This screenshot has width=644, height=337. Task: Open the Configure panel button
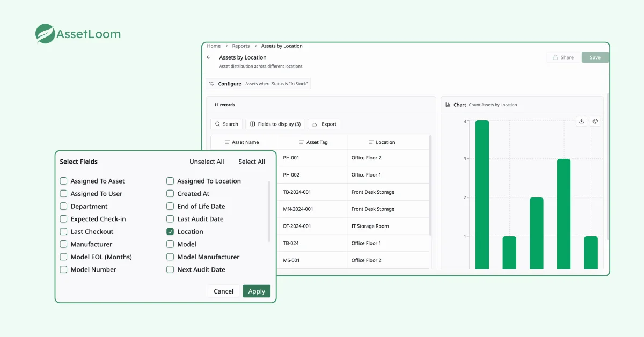[258, 84]
